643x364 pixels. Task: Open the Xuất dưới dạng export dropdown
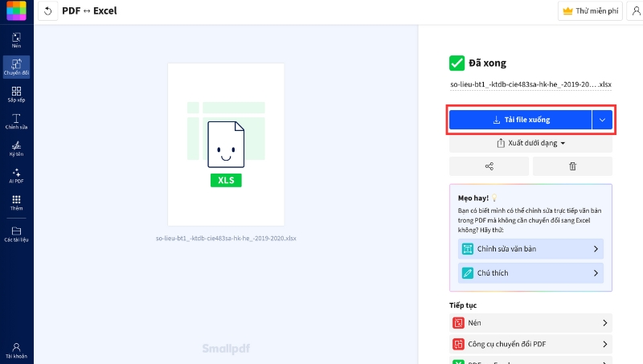tap(530, 143)
